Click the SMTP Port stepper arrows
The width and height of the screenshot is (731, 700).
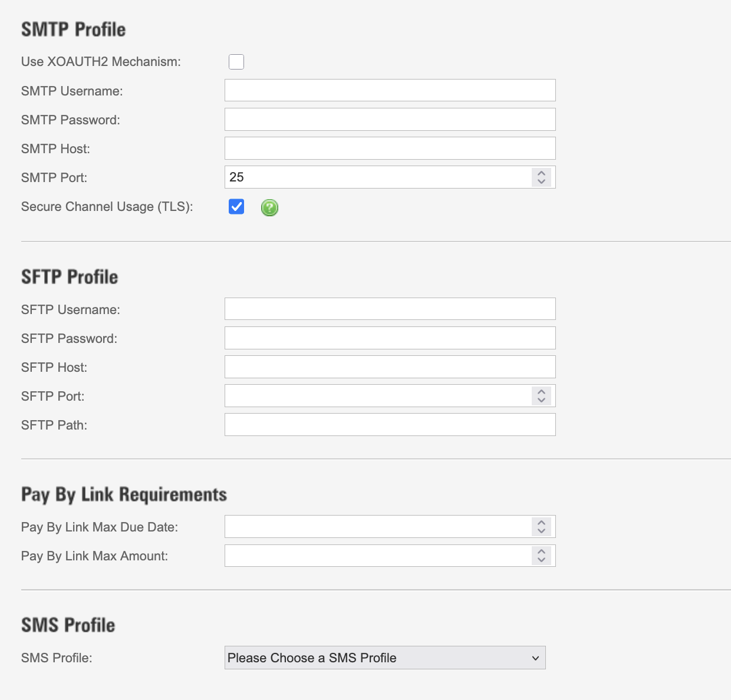541,177
